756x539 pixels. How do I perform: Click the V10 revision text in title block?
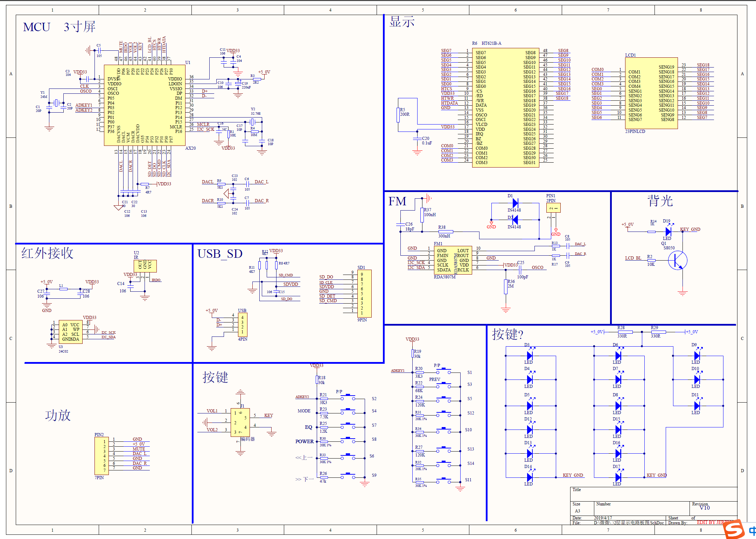705,508
